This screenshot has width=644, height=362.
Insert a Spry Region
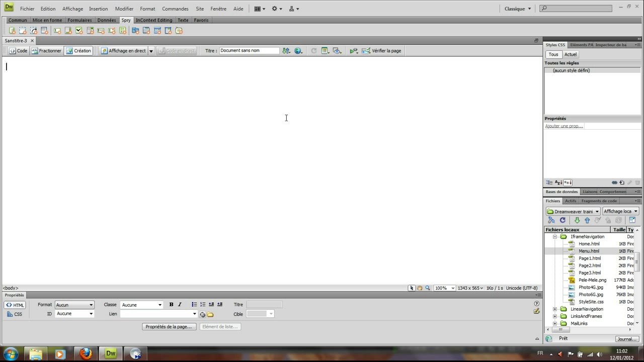coord(23,30)
